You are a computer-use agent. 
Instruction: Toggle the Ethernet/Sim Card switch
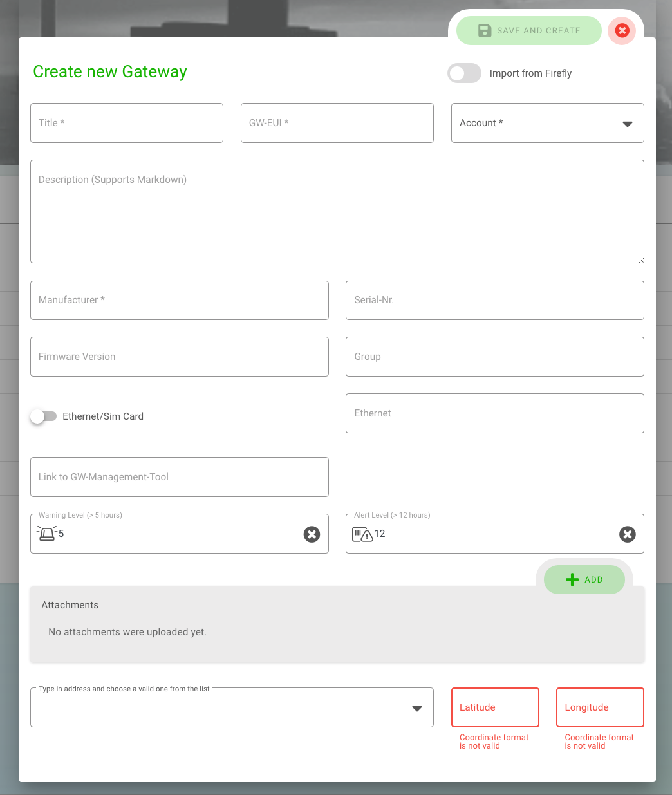pyautogui.click(x=44, y=416)
